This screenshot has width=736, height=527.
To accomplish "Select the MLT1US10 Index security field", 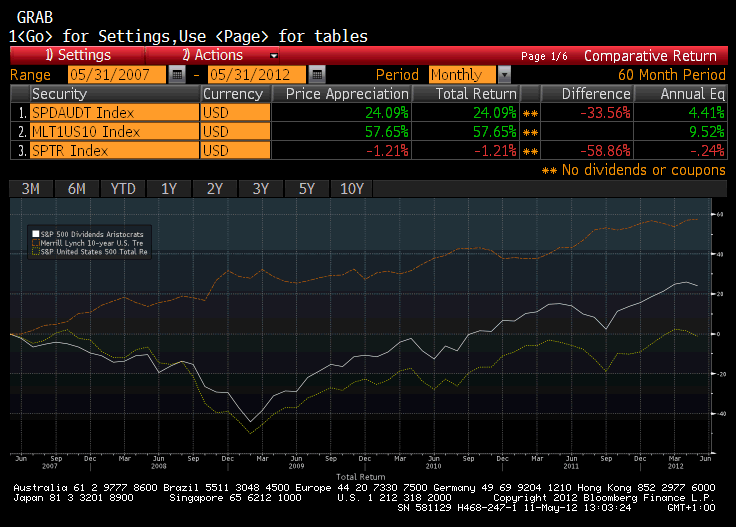I will click(113, 131).
